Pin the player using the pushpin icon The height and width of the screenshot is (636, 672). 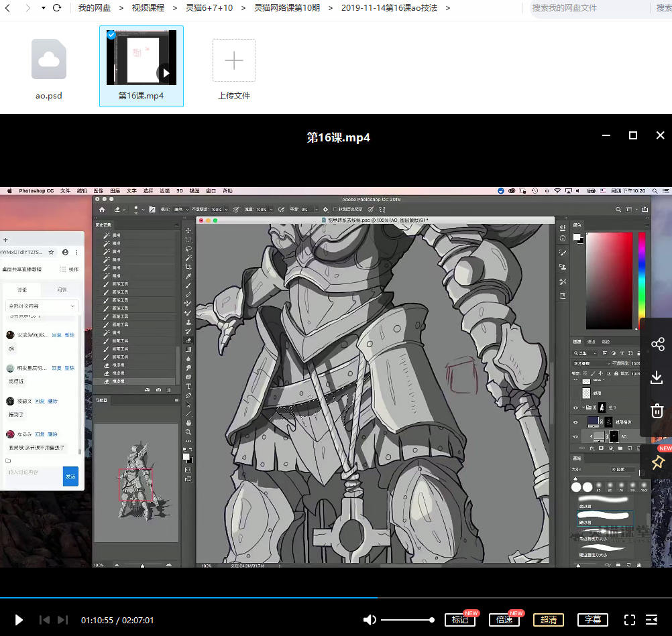point(657,462)
